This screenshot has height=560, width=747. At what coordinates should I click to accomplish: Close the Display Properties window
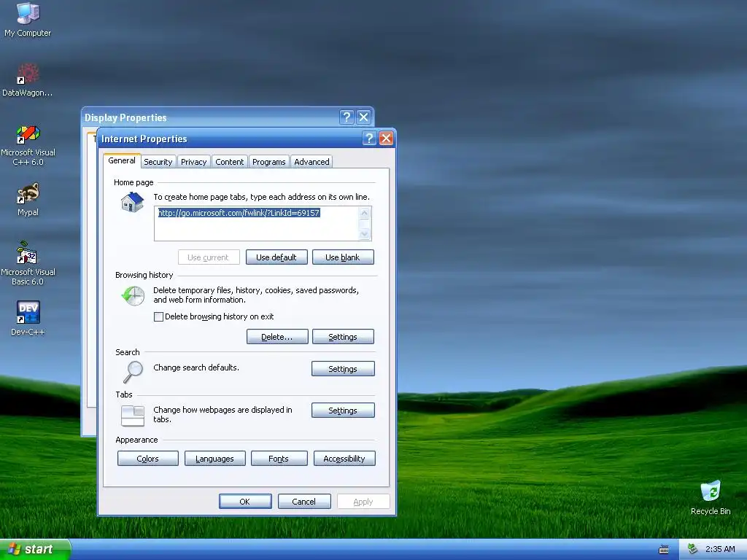pyautogui.click(x=363, y=117)
